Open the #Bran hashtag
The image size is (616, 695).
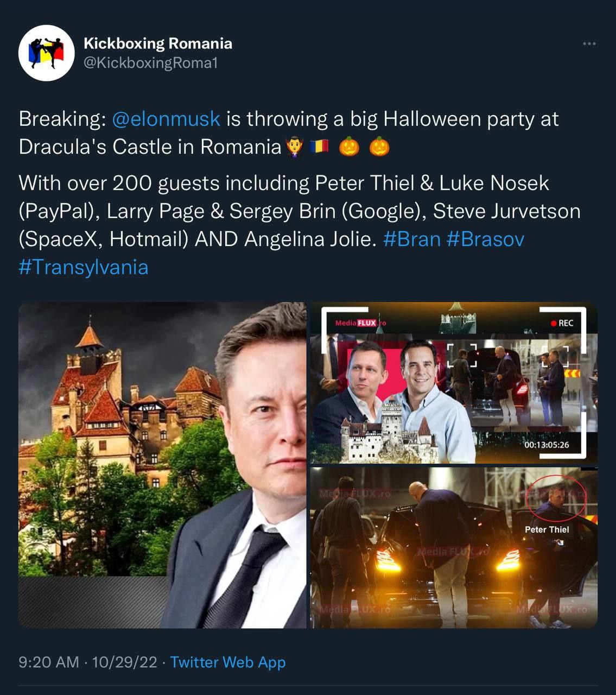click(x=412, y=239)
